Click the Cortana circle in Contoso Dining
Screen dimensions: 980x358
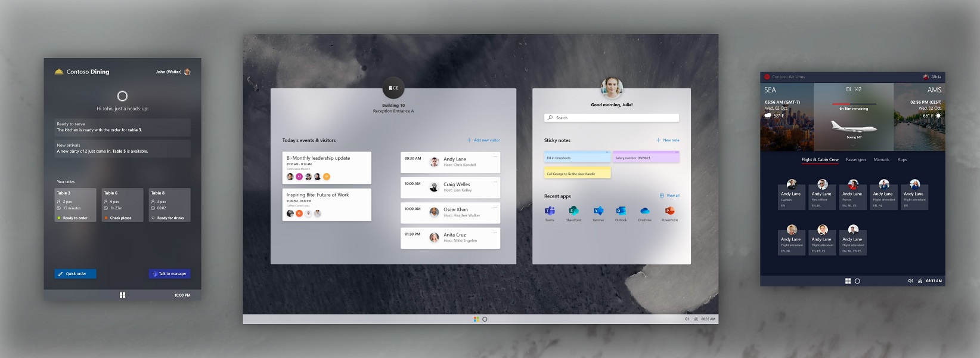click(122, 96)
